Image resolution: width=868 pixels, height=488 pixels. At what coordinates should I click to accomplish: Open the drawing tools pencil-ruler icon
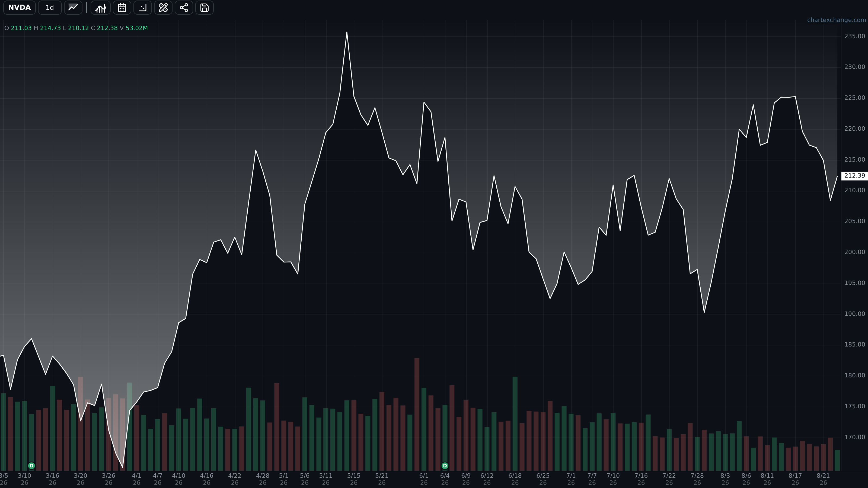coord(163,7)
